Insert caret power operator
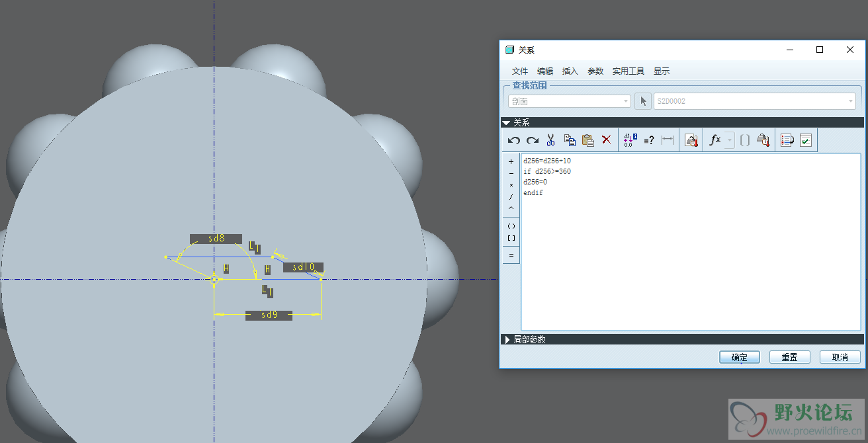The height and width of the screenshot is (443, 868). 511,208
